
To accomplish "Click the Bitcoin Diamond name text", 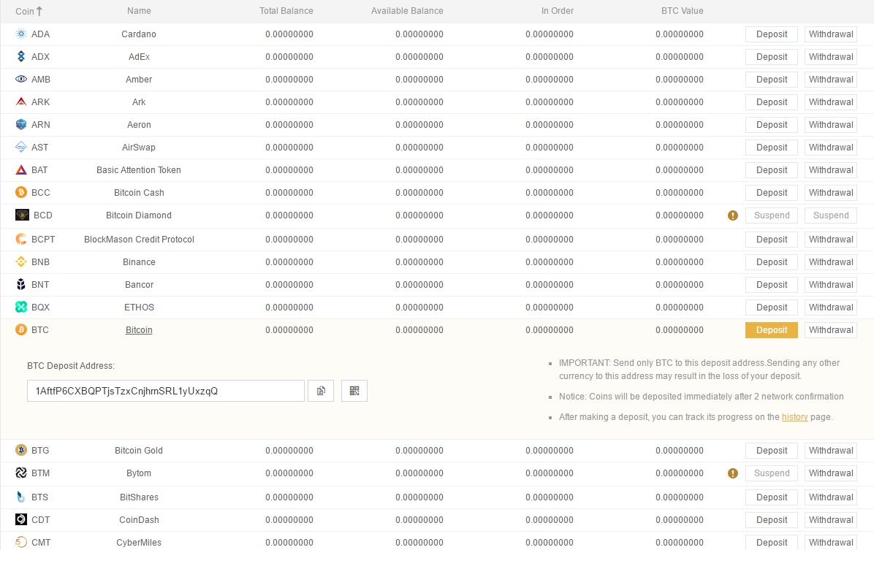I will coord(139,215).
